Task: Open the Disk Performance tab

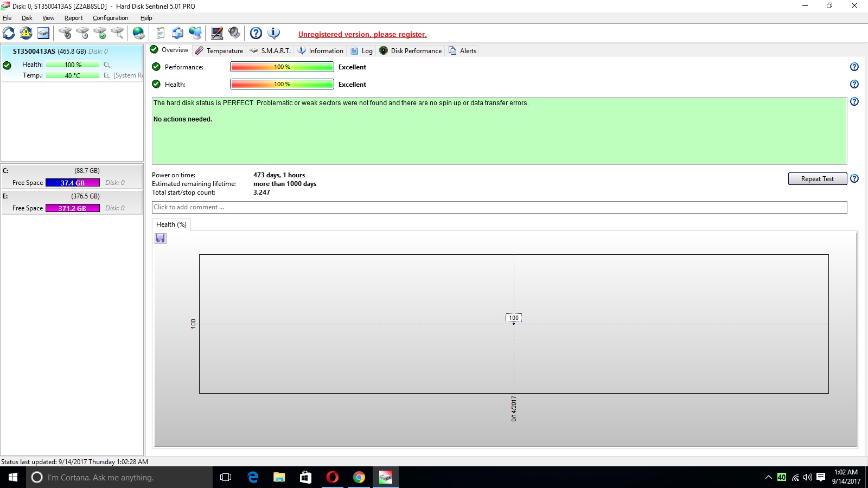Action: (x=411, y=50)
